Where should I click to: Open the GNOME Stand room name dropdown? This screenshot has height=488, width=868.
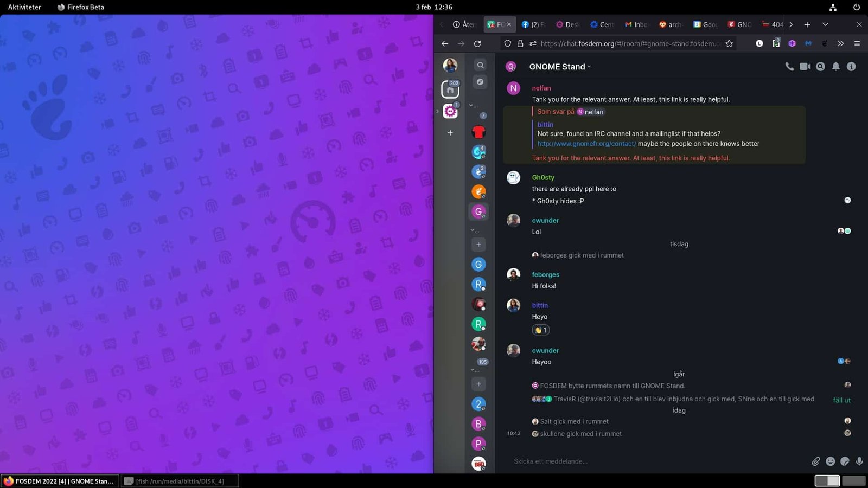click(x=589, y=67)
